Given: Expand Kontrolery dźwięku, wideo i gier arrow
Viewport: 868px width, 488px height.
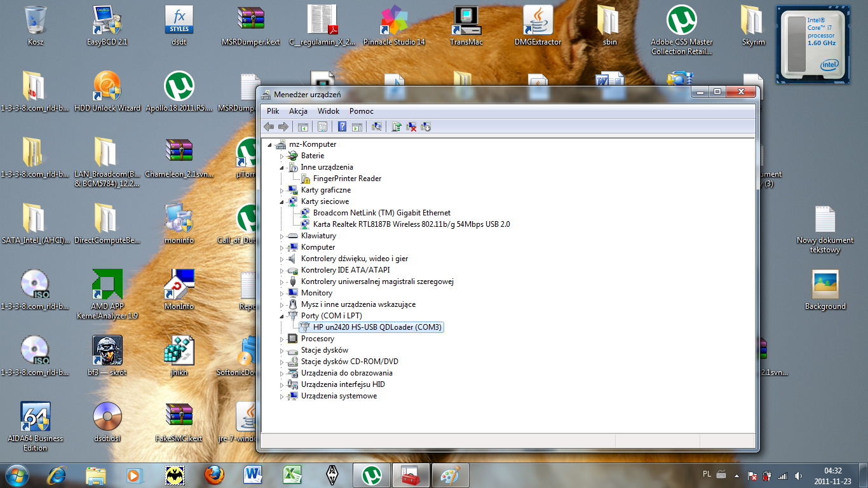Looking at the screenshot, I should pyautogui.click(x=282, y=259).
